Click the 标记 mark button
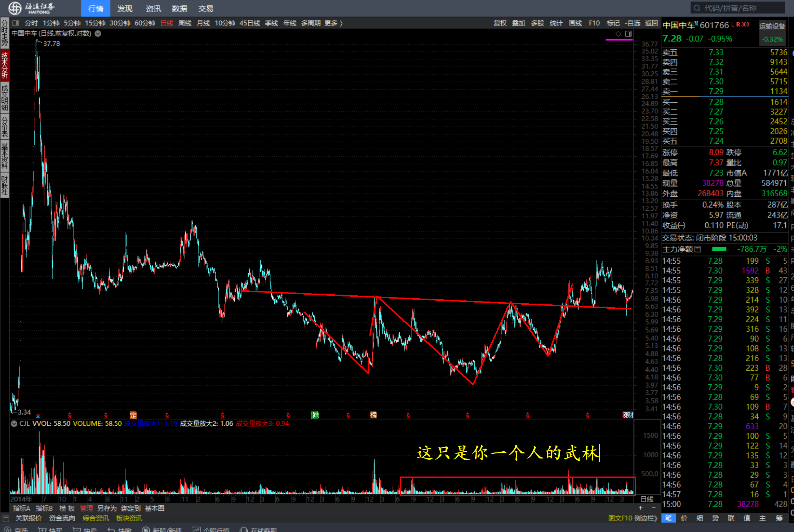This screenshot has height=532, width=794. point(613,23)
